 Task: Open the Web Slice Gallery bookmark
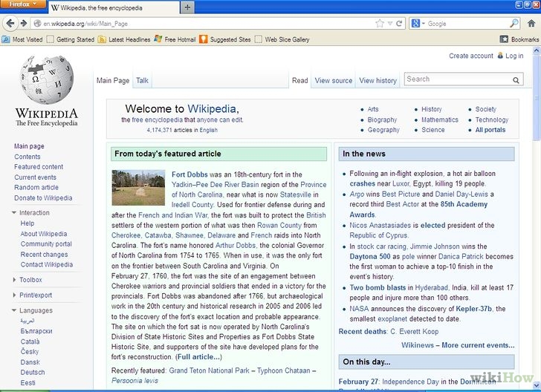pos(282,39)
